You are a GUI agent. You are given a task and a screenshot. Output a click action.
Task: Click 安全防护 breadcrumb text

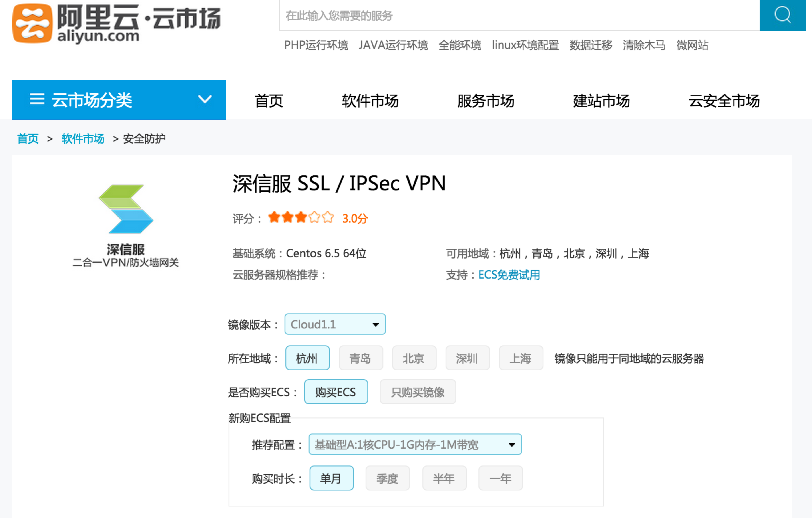tap(144, 139)
